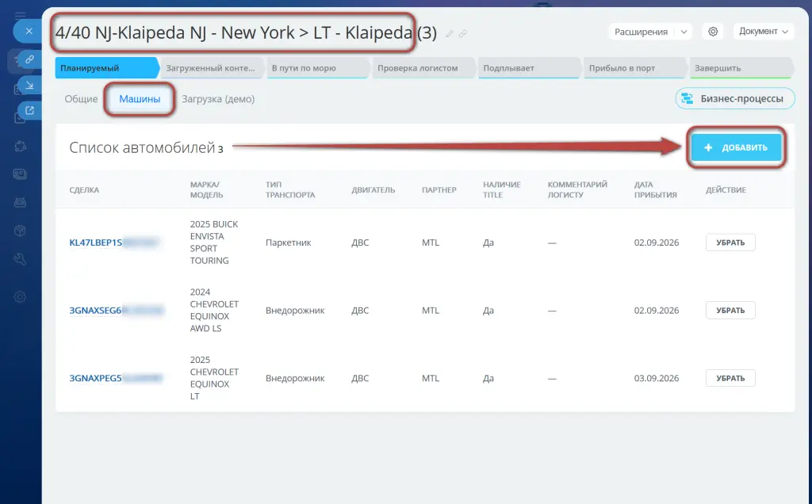This screenshot has height=504, width=812.
Task: Open in new window via external-link icon
Action: (x=29, y=110)
